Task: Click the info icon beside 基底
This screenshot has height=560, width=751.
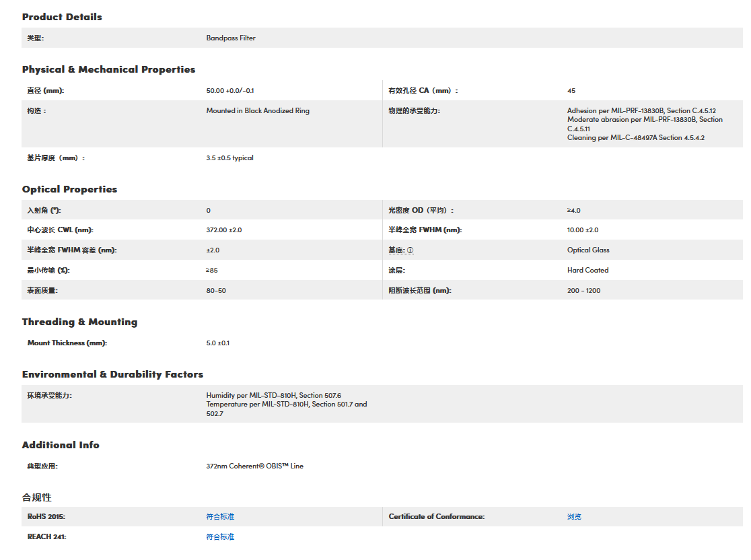Action: [x=410, y=250]
